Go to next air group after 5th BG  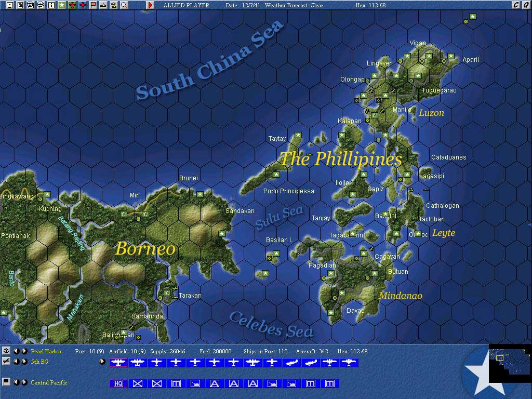24,362
